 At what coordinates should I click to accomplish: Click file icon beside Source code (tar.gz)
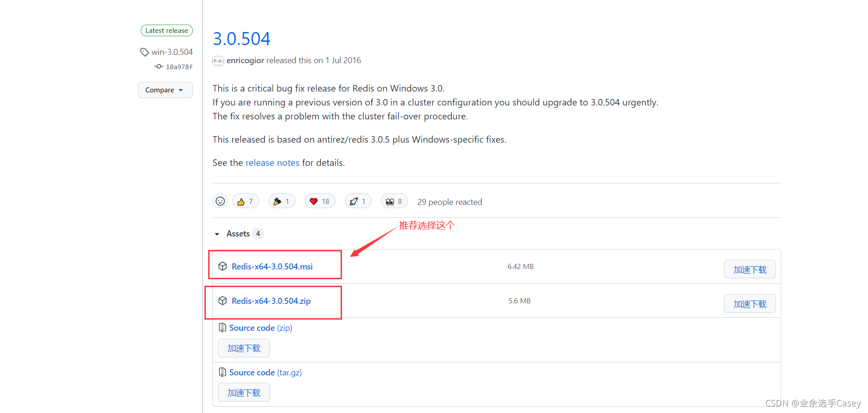pyautogui.click(x=223, y=373)
